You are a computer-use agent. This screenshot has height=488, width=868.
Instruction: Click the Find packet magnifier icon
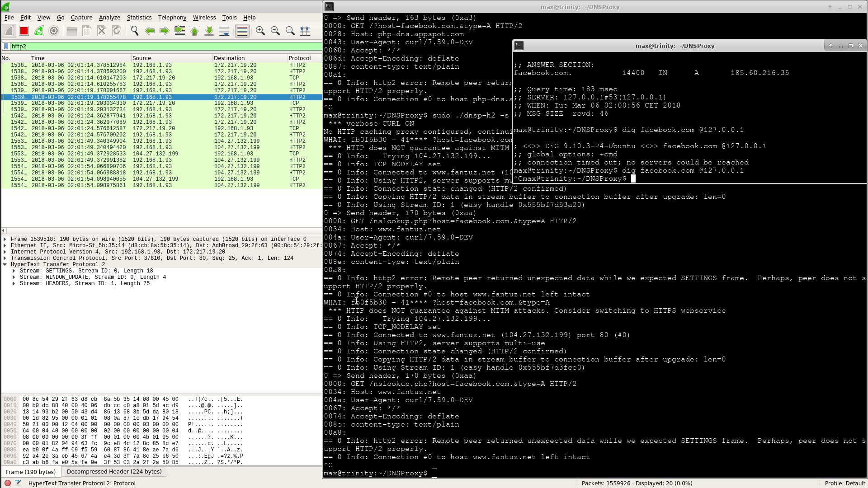click(x=134, y=31)
